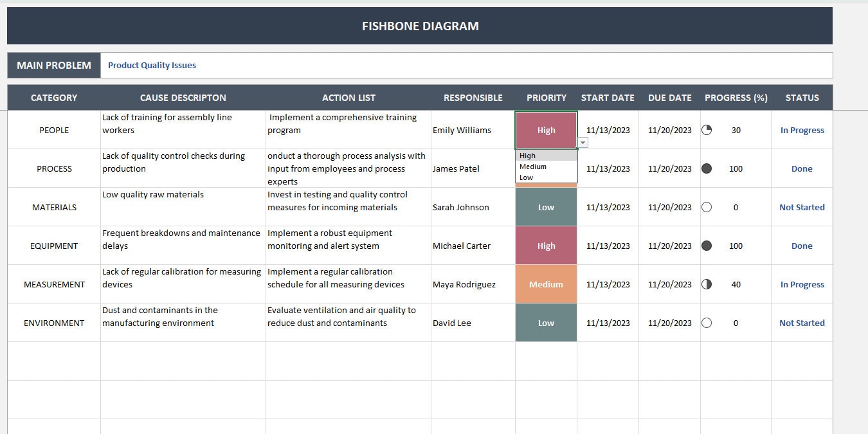This screenshot has width=868, height=434.
Task: Click the MEASUREMENT row half progress icon
Action: 707,284
